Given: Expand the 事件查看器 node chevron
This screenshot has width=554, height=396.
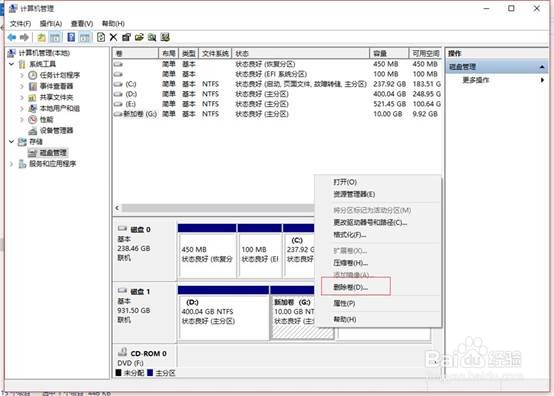Looking at the screenshot, I should click(22, 86).
